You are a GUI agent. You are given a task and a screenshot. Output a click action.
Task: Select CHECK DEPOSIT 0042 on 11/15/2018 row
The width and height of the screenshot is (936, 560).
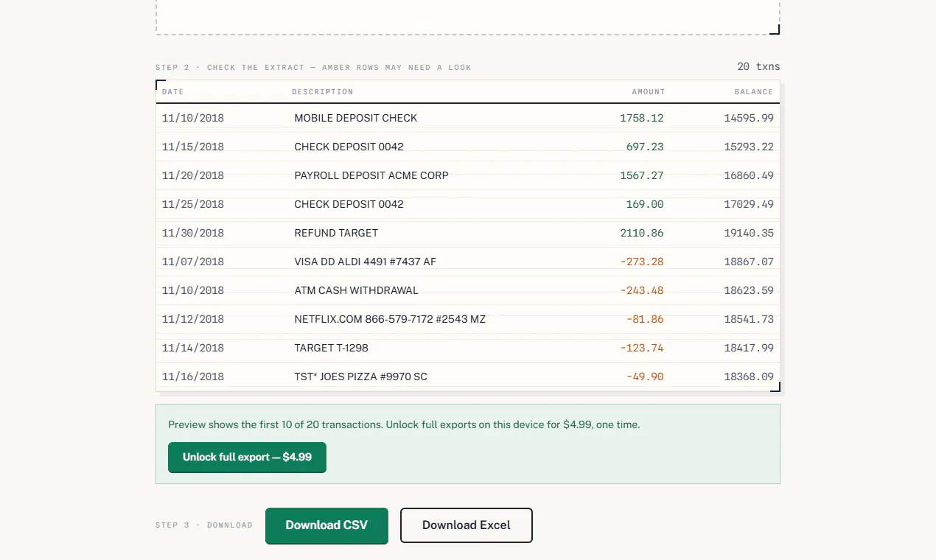tap(349, 147)
